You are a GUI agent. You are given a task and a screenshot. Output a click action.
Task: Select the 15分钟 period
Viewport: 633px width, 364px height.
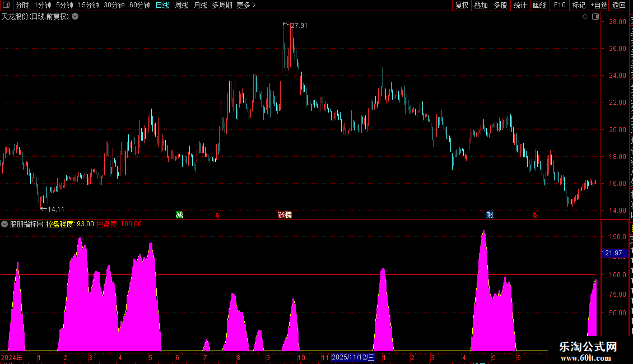point(89,5)
